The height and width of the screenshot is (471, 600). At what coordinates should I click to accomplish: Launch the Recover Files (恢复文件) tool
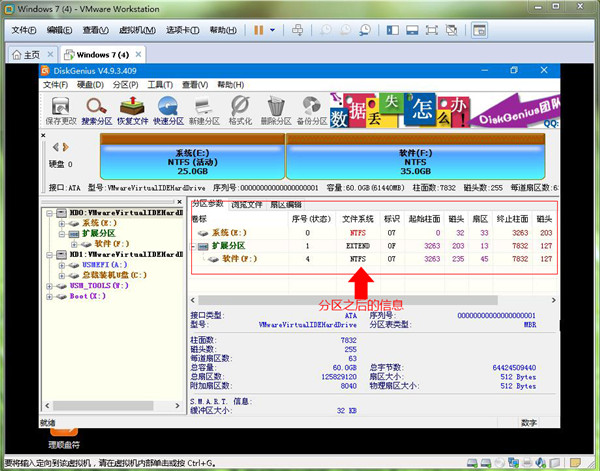[x=132, y=110]
